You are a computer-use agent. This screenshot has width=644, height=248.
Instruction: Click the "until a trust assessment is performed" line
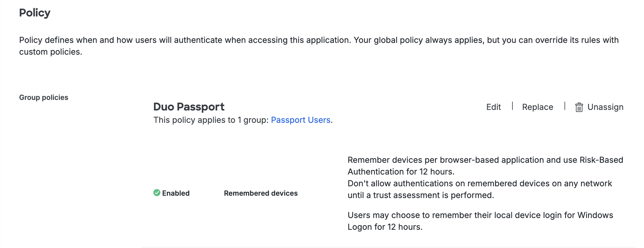tap(421, 195)
